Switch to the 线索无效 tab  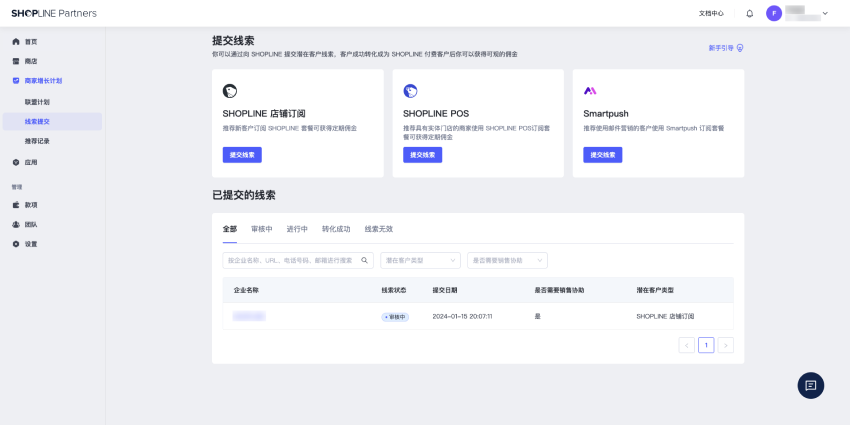(379, 229)
